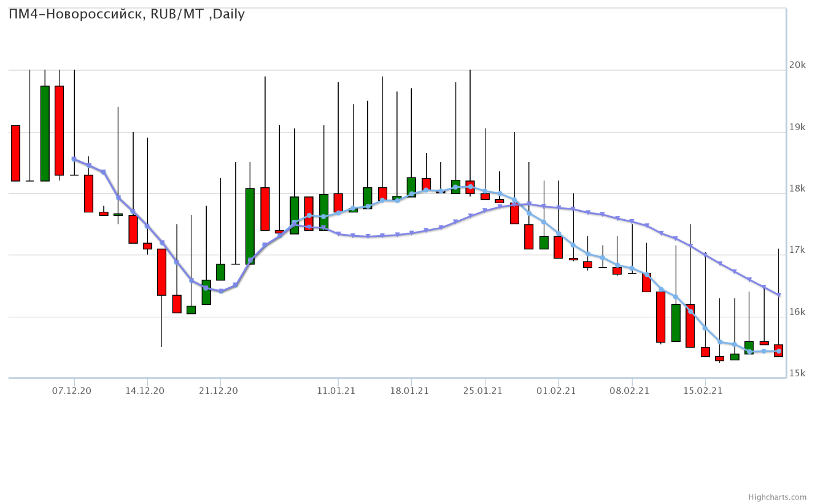The height and width of the screenshot is (504, 815).
Task: Select the 08.02.21 date axis label
Action: click(629, 391)
